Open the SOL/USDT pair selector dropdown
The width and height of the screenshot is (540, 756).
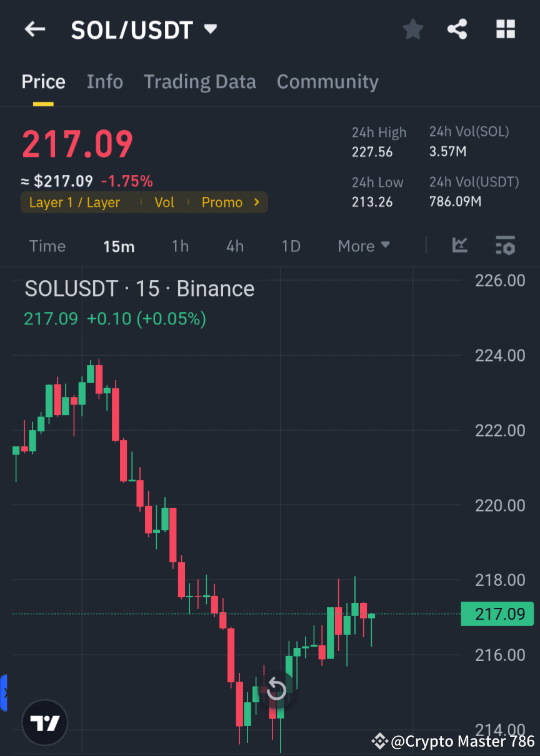click(x=210, y=28)
